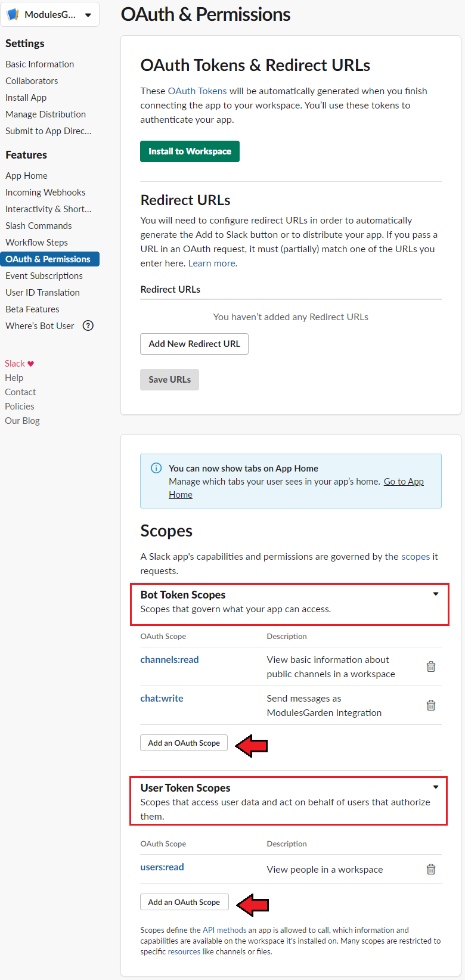This screenshot has width=465, height=980.
Task: Open User ID Translation page
Action: pyautogui.click(x=42, y=292)
